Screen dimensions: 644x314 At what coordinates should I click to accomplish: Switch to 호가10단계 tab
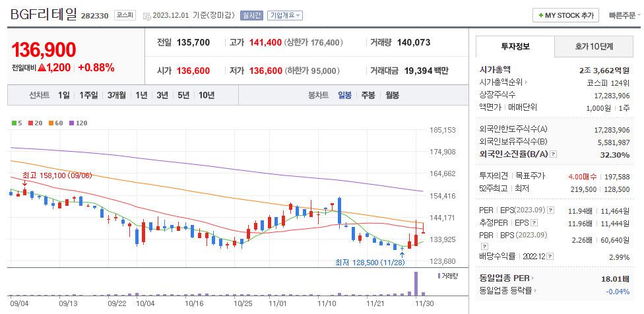[594, 46]
